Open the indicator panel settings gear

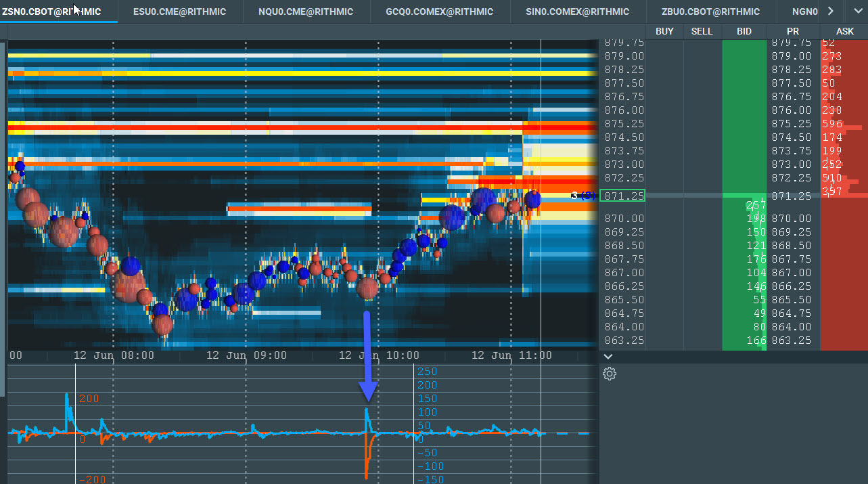[x=609, y=374]
